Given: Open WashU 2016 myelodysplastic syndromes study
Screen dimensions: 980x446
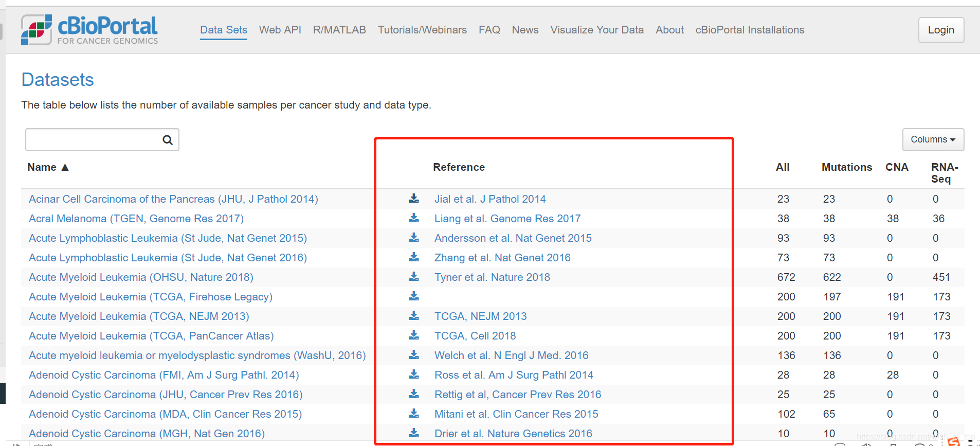Looking at the screenshot, I should coord(197,355).
